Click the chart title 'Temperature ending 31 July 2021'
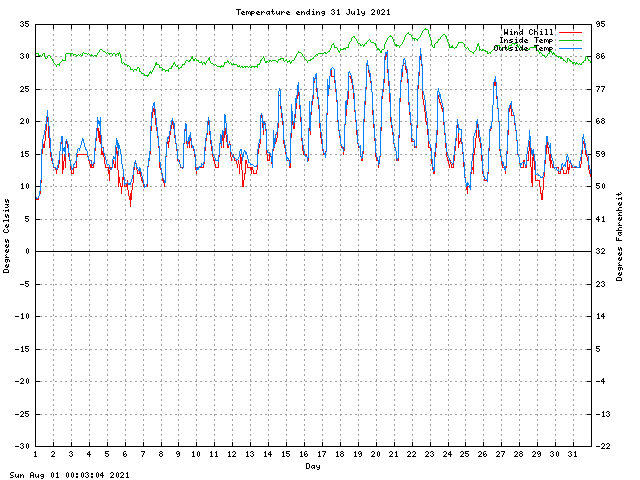 tap(313, 12)
